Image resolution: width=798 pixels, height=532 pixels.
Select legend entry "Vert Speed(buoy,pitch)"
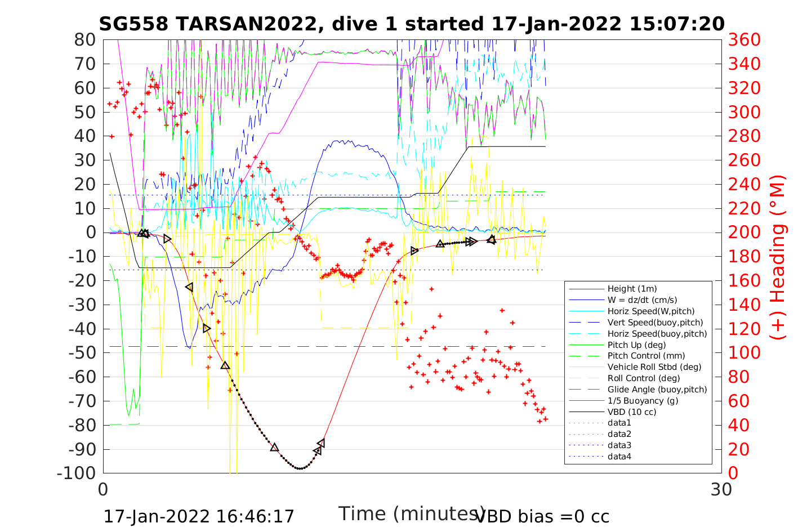pos(656,323)
